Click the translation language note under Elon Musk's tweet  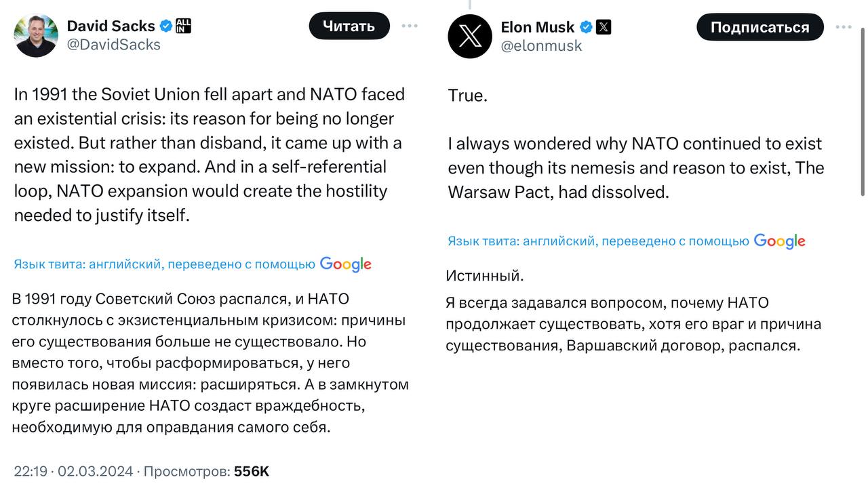tap(598, 241)
